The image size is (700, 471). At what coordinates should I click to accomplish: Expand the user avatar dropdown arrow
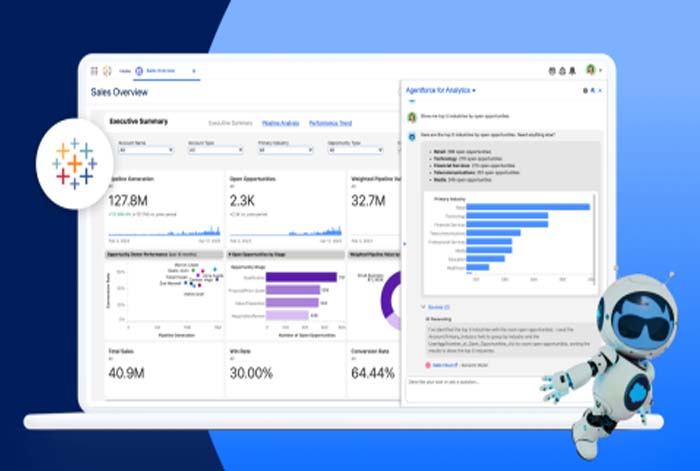coord(600,71)
